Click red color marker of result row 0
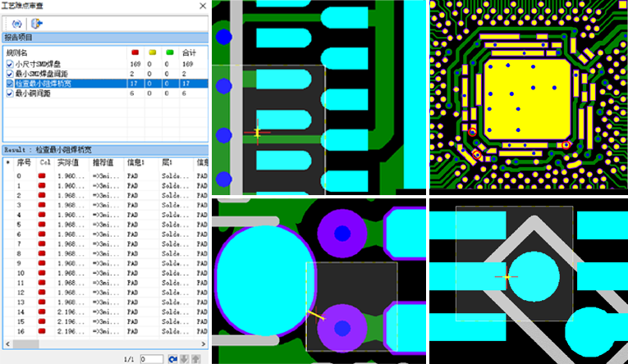Viewport: 628px width, 364px height. [x=43, y=176]
